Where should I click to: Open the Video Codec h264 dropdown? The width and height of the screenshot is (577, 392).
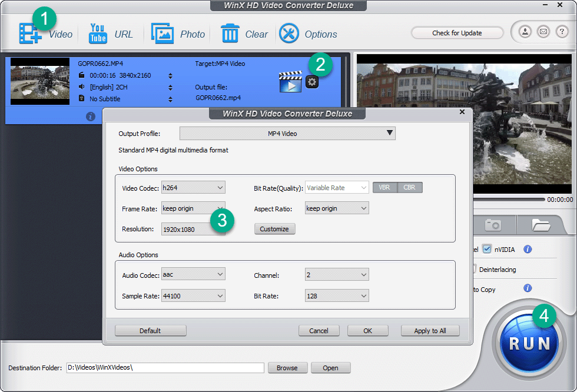193,188
